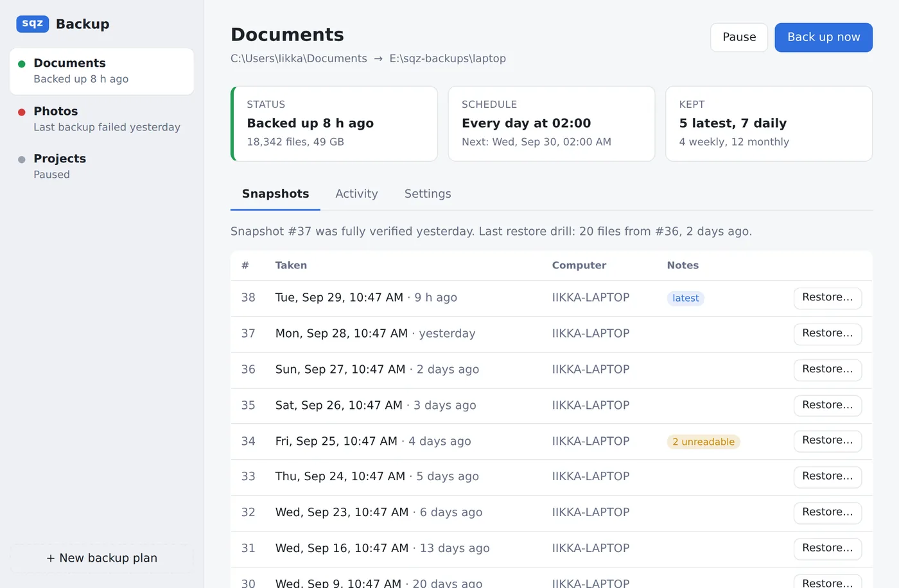
Task: Restore snapshot 37
Action: [x=828, y=334]
